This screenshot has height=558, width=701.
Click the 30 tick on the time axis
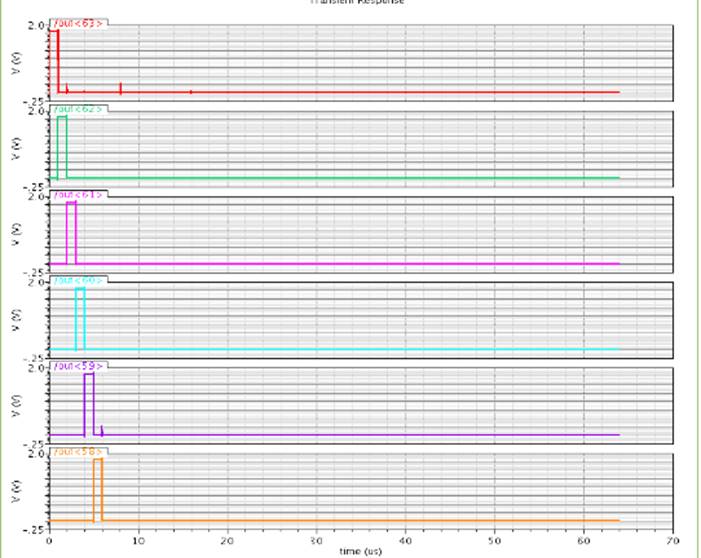click(316, 540)
